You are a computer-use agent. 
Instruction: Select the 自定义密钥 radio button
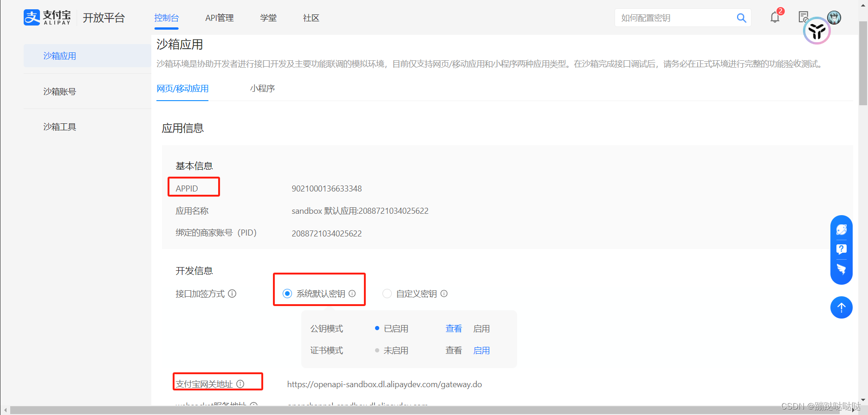387,294
